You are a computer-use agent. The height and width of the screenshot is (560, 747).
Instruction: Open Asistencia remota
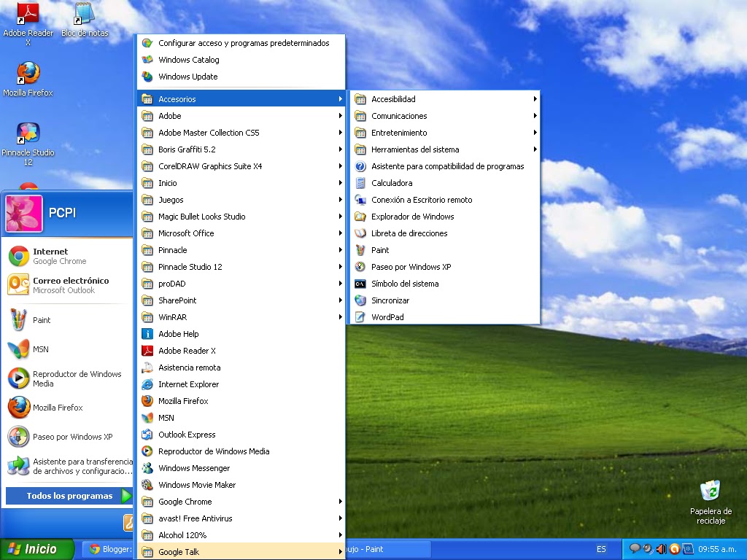(x=241, y=367)
